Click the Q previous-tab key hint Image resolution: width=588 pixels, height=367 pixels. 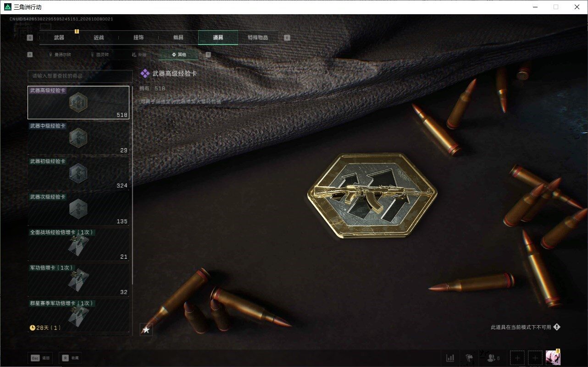click(x=30, y=38)
